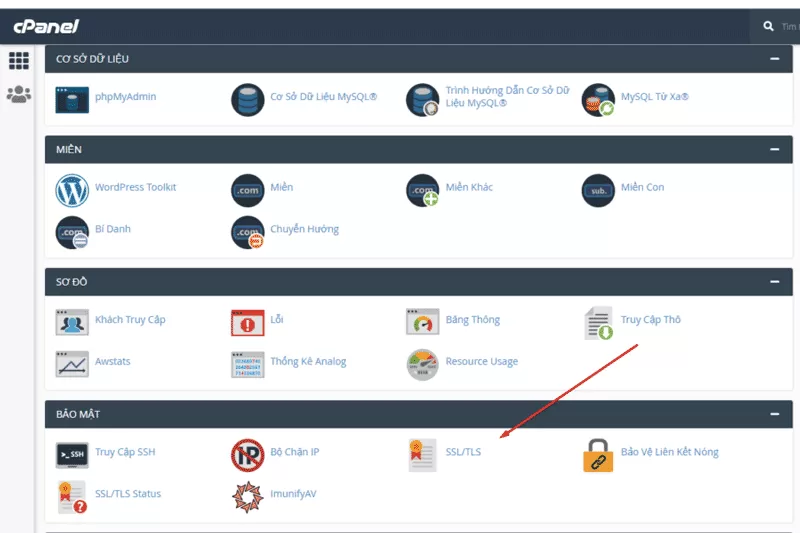
Task: Focus the top search input field
Action: [x=789, y=26]
